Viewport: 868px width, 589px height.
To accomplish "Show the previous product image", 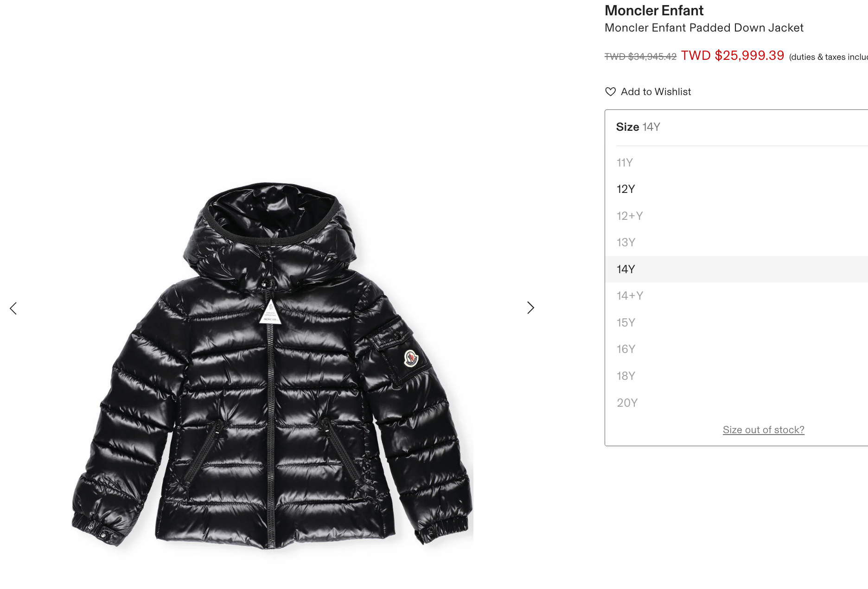I will (13, 308).
